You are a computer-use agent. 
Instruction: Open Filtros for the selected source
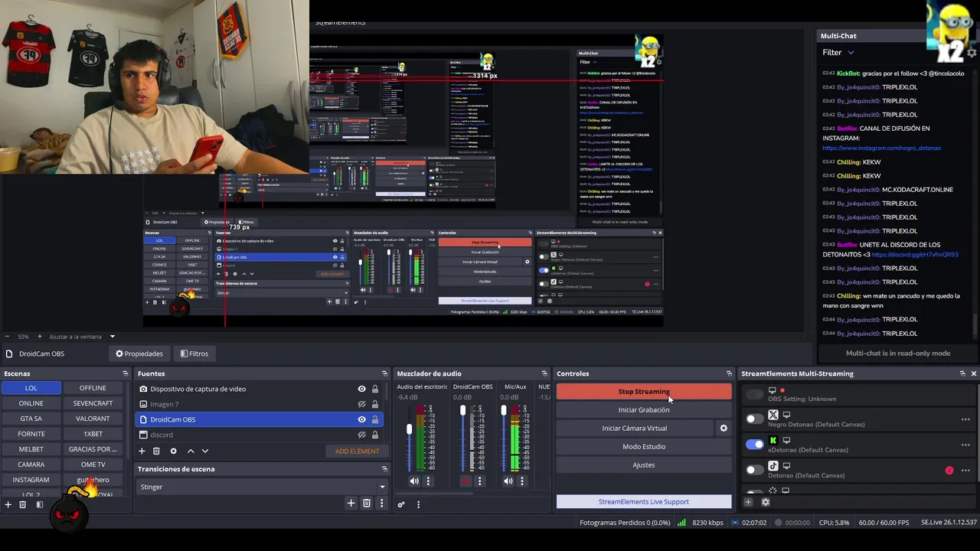[194, 354]
